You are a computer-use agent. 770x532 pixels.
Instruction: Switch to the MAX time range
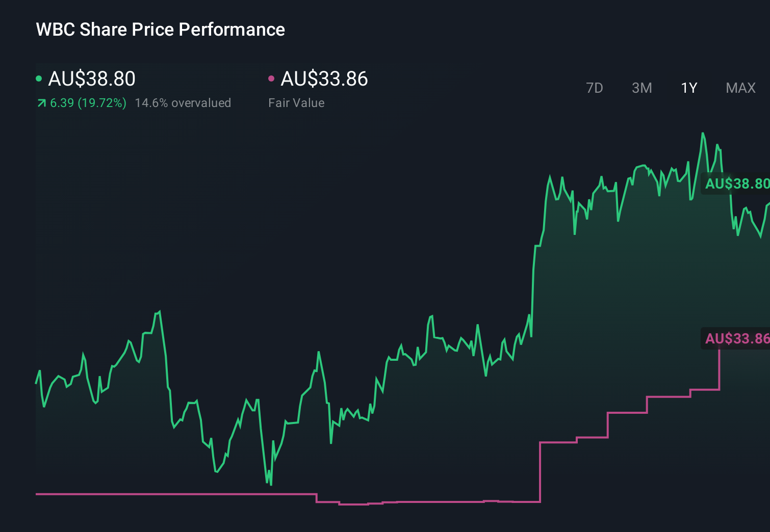740,88
